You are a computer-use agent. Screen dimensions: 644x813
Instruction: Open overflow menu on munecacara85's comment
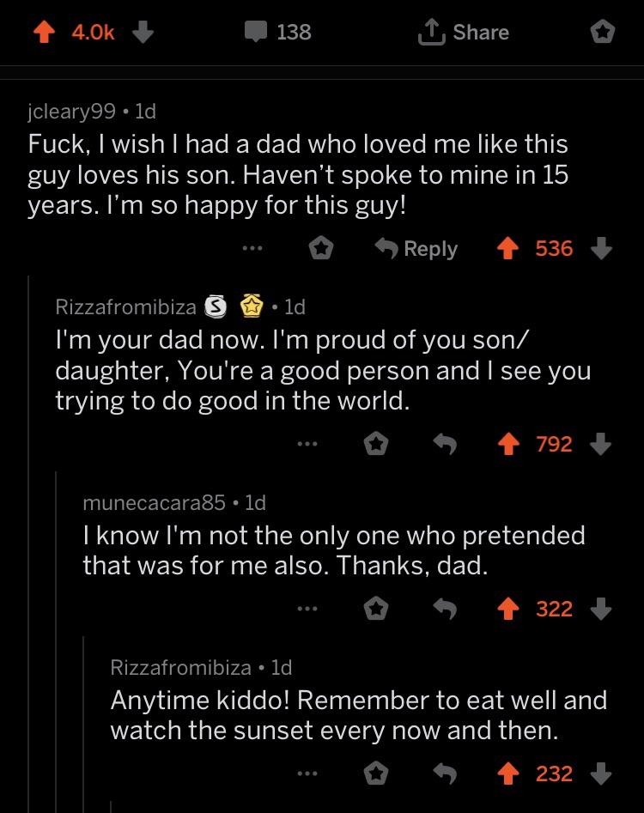(x=307, y=609)
